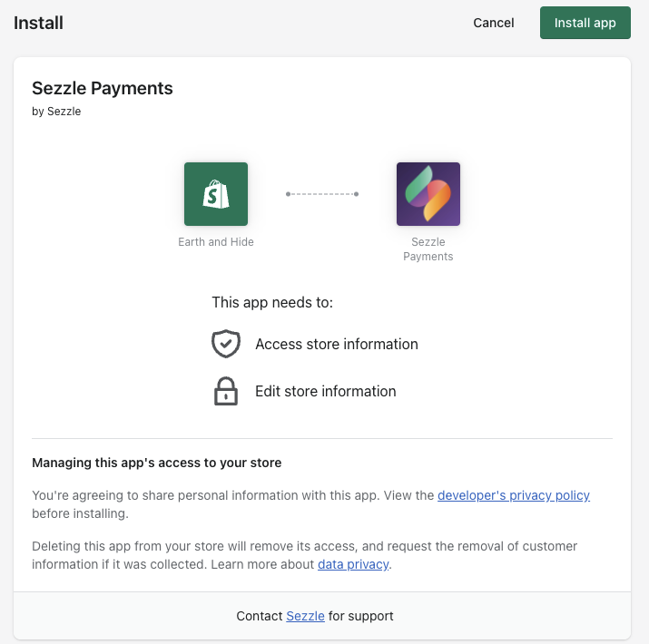Click the 'by Sezzle' developer text
This screenshot has width=649, height=644.
click(56, 112)
